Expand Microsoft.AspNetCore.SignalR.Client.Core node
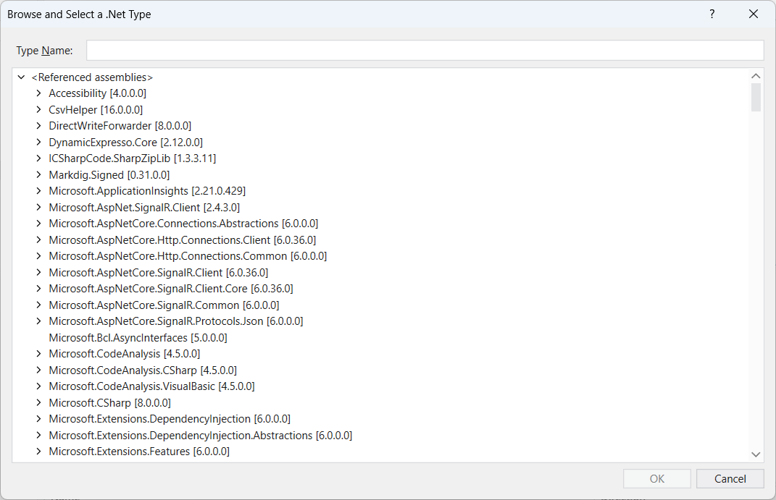The width and height of the screenshot is (776, 500). pyautogui.click(x=39, y=288)
